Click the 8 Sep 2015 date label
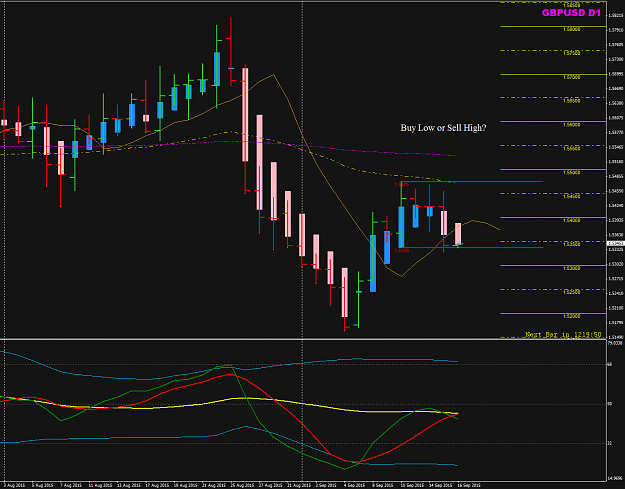The image size is (625, 489). tap(383, 485)
